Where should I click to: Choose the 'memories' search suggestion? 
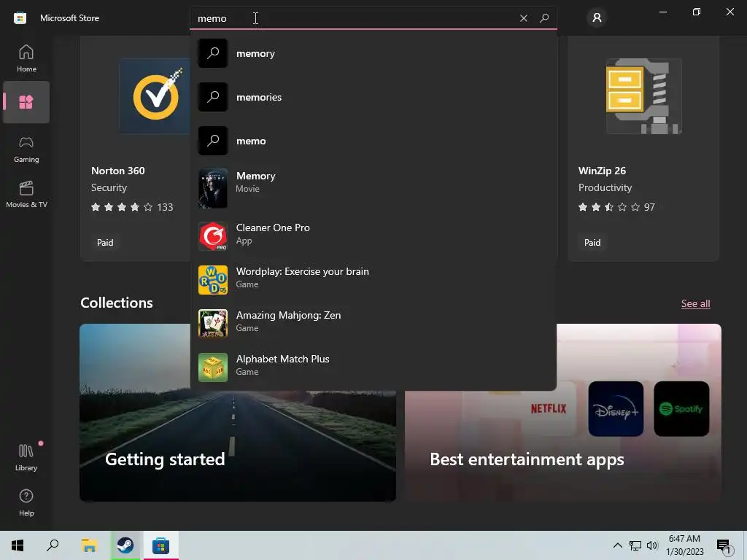coord(373,97)
